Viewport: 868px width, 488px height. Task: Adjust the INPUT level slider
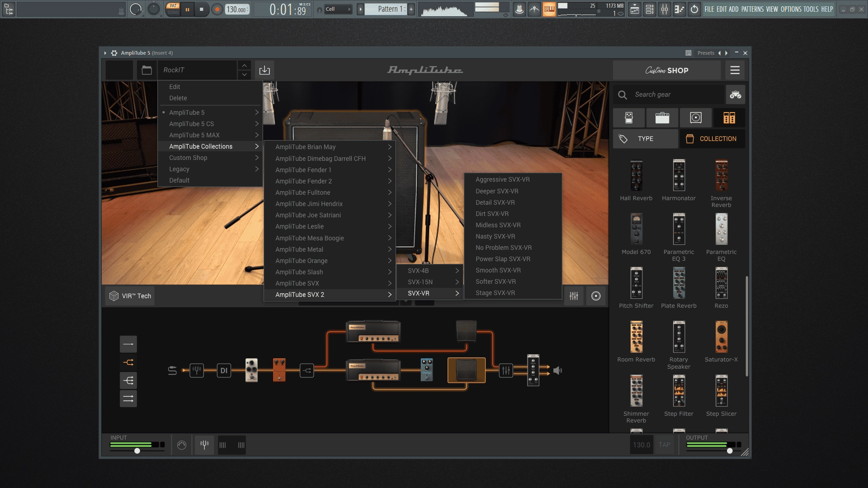[137, 450]
